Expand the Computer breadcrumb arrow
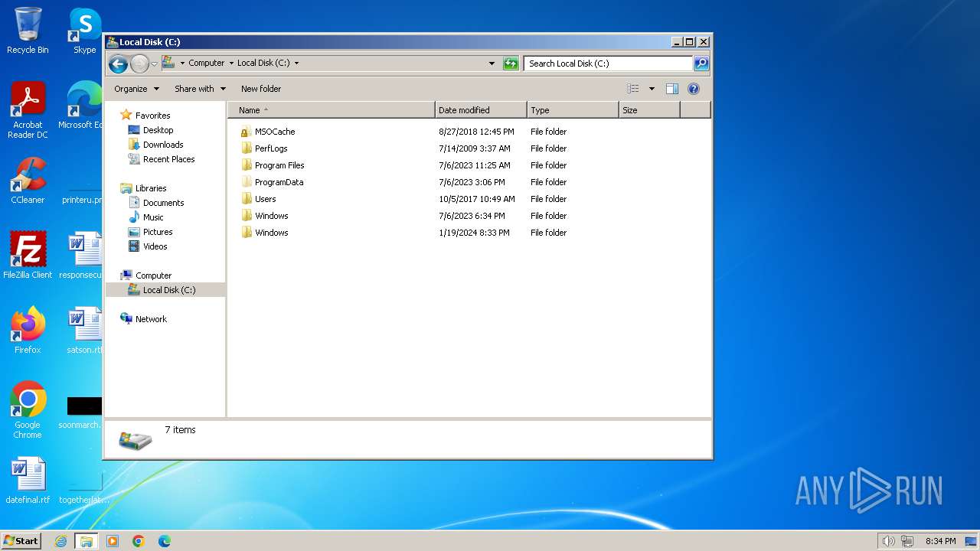The height and width of the screenshot is (551, 980). 231,64
